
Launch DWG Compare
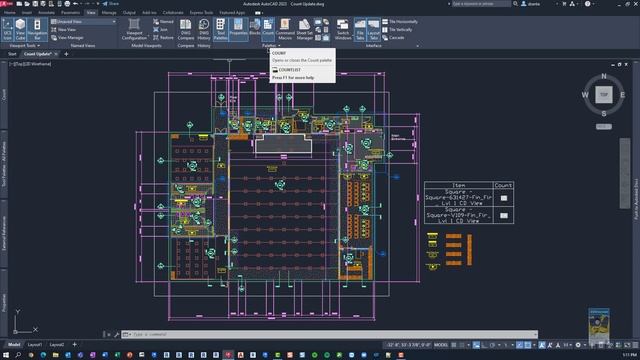coord(186,29)
